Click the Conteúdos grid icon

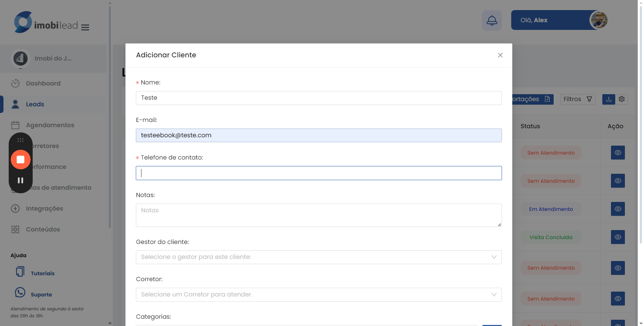click(x=15, y=229)
